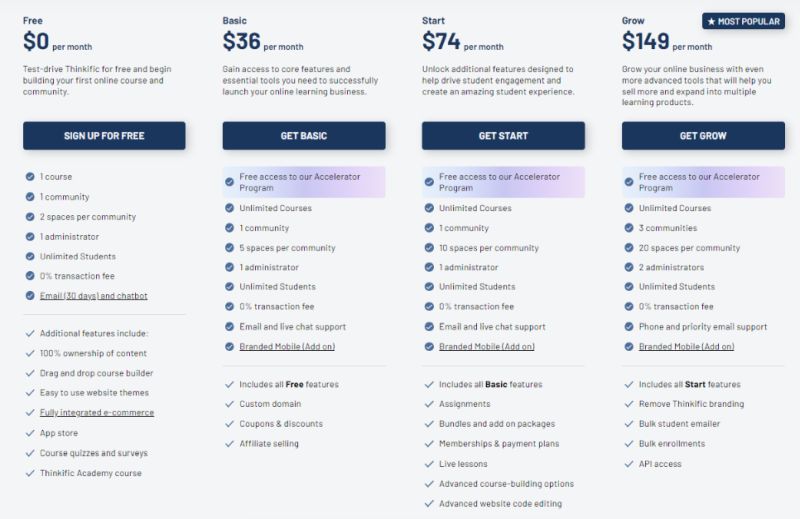
Task: Click the $74 per month Start price
Action: coord(463,42)
